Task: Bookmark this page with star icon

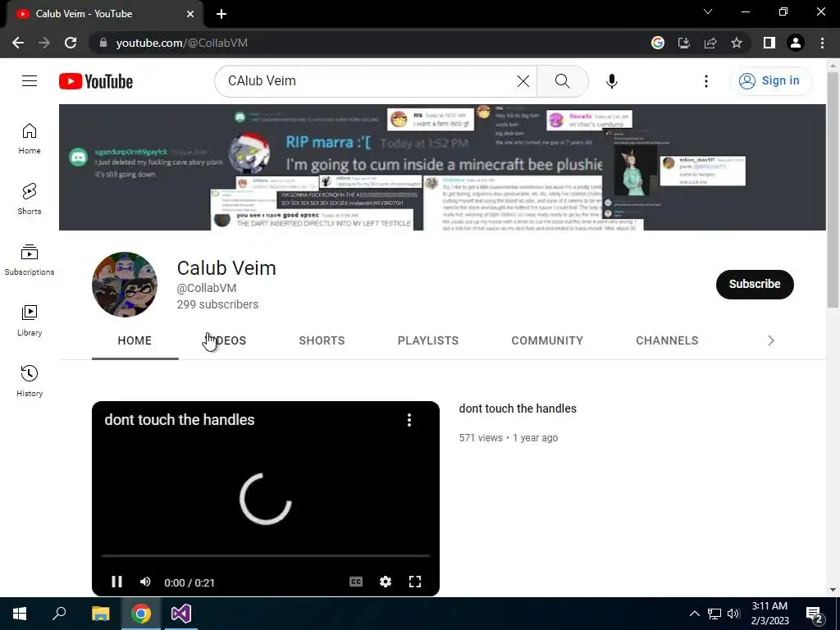Action: [x=737, y=43]
